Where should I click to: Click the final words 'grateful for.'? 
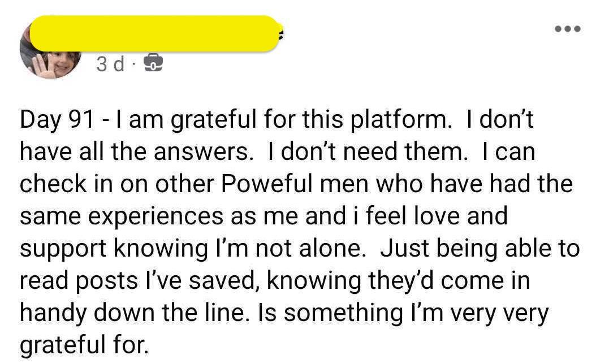click(84, 345)
